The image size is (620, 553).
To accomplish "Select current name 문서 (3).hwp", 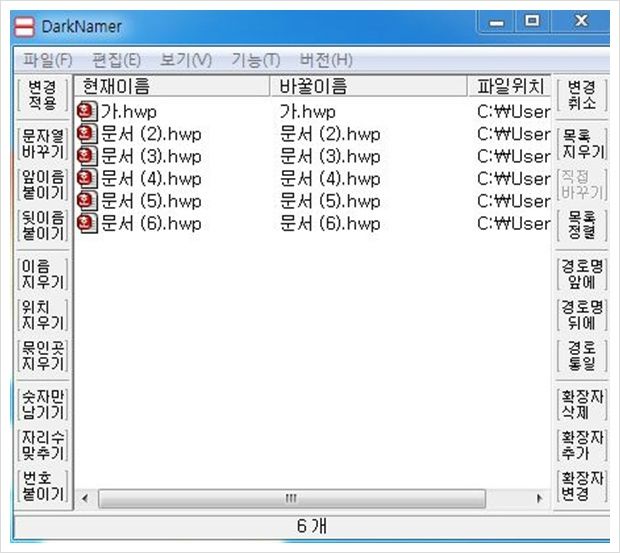I will 151,157.
